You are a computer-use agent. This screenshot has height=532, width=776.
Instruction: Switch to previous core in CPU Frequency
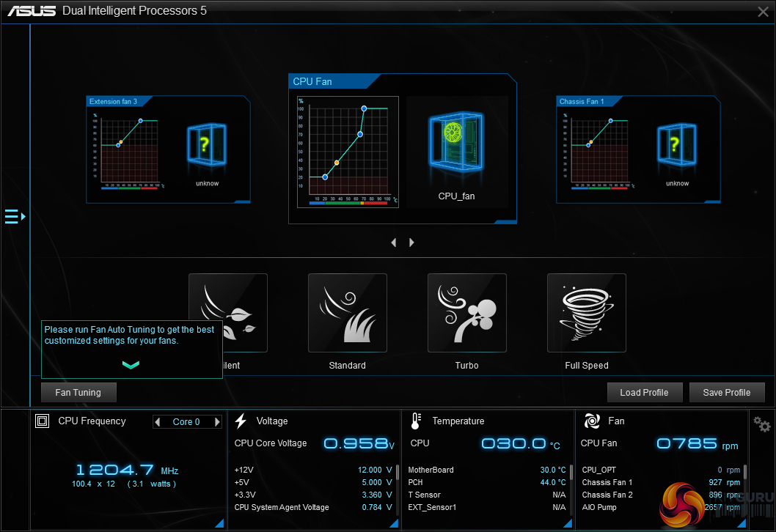point(158,422)
